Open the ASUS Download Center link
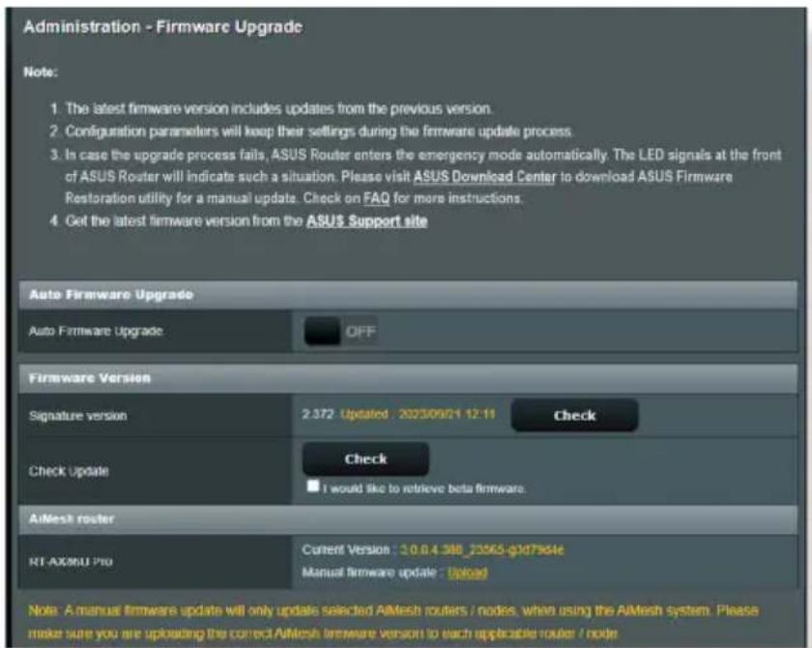 coord(484,177)
